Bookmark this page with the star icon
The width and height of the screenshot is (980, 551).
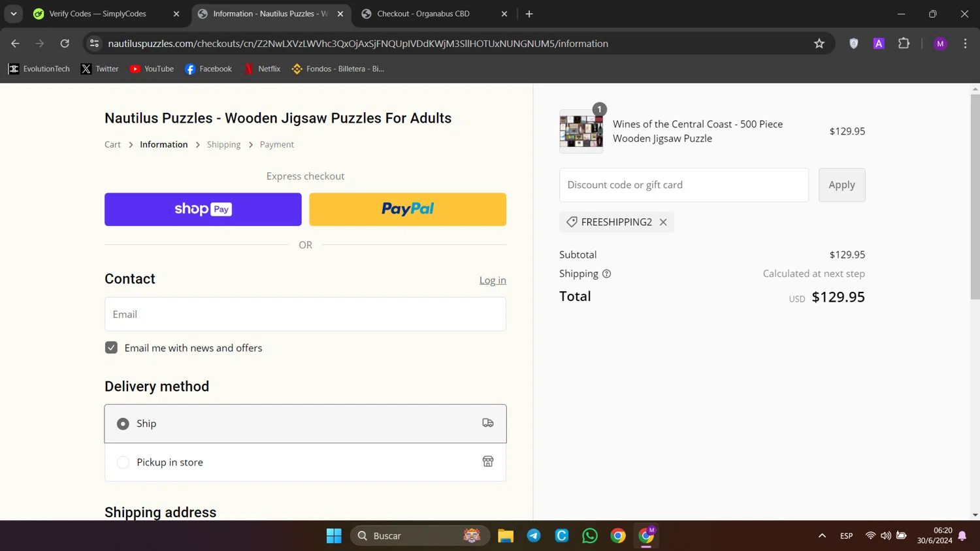819,44
